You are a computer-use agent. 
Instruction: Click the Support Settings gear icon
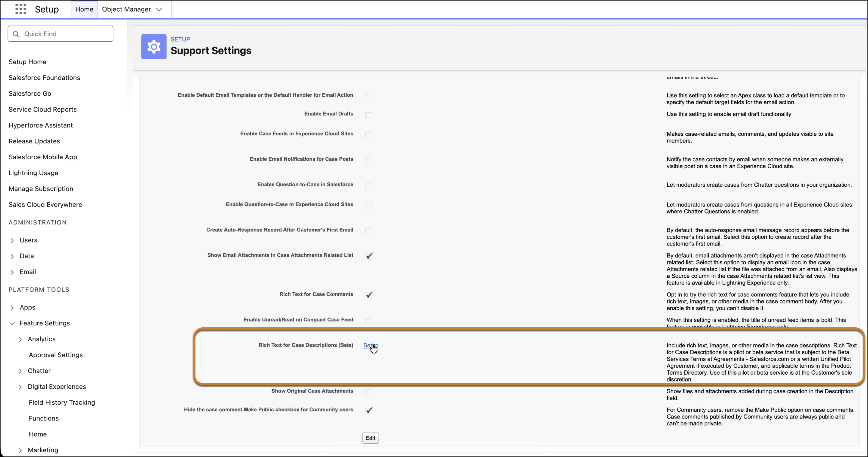pos(154,46)
